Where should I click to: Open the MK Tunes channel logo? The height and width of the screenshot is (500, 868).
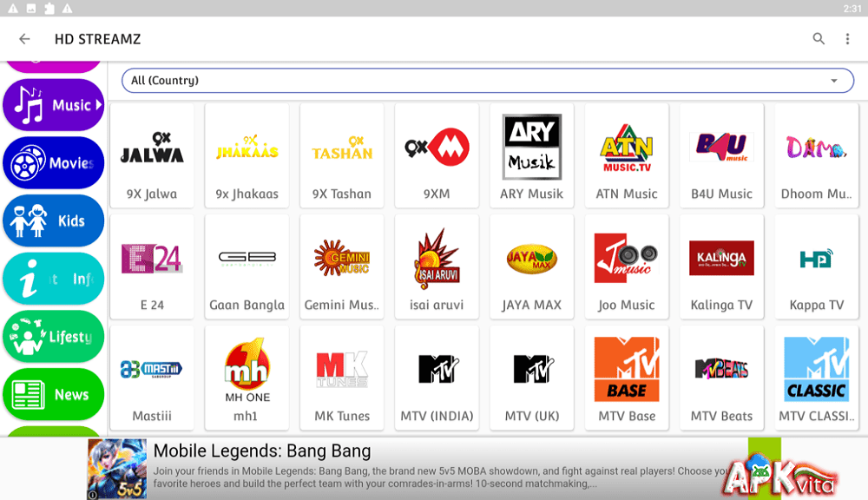pyautogui.click(x=342, y=369)
